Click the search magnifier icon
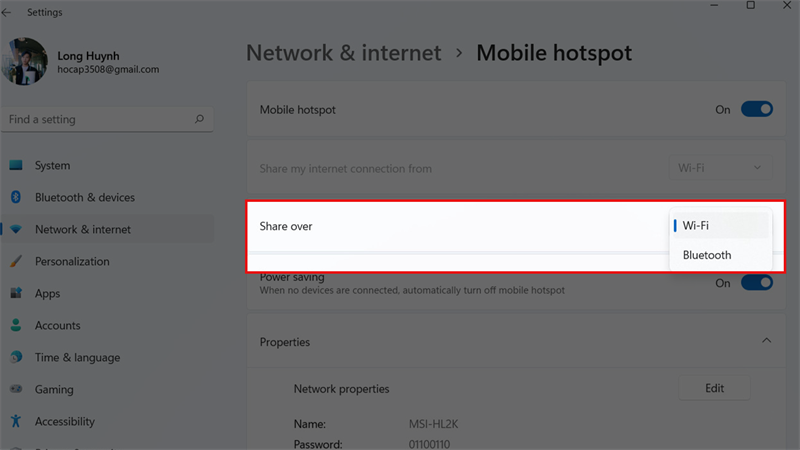Screen dimensions: 800x450 200,120
